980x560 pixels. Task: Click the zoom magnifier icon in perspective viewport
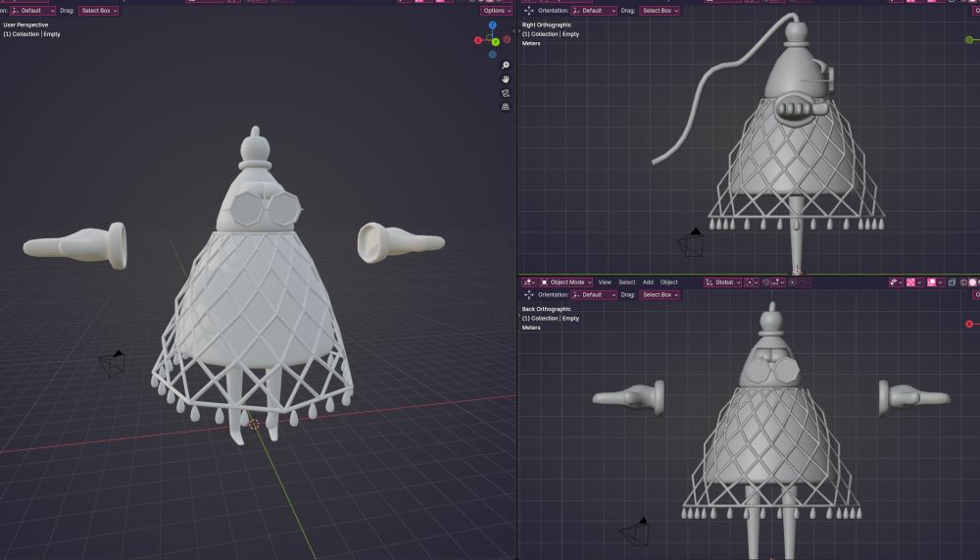coord(506,65)
